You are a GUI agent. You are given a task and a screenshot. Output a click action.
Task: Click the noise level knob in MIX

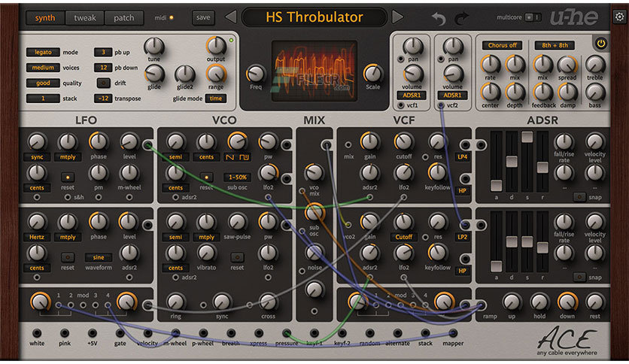pyautogui.click(x=314, y=253)
